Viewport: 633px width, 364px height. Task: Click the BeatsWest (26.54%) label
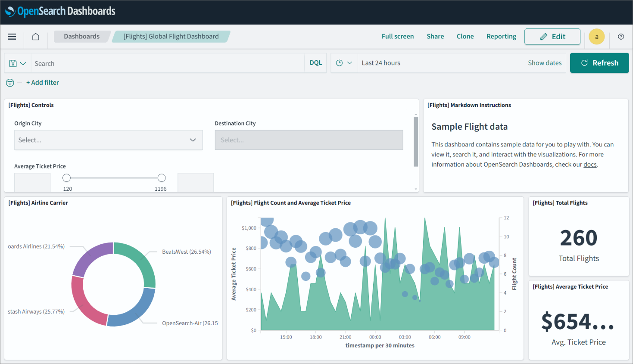point(187,252)
